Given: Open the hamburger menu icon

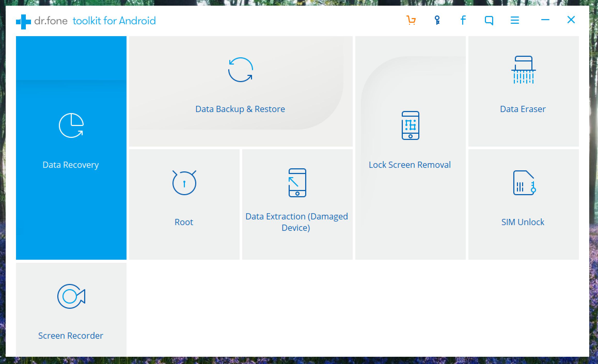Looking at the screenshot, I should [x=515, y=20].
